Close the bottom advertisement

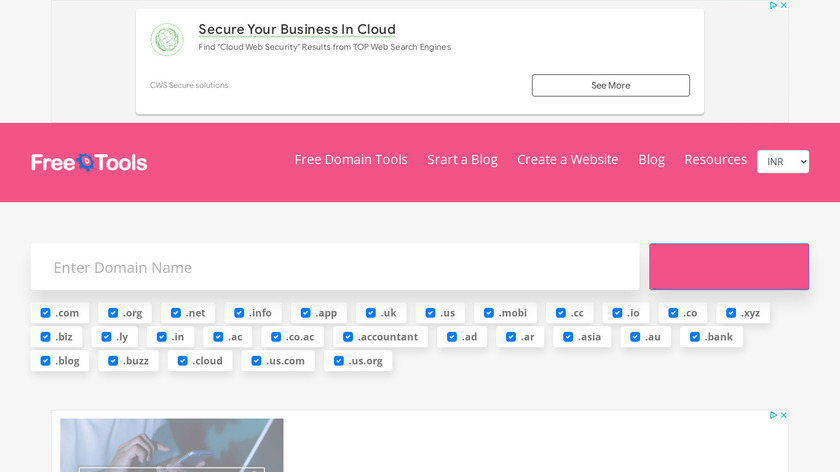(784, 415)
